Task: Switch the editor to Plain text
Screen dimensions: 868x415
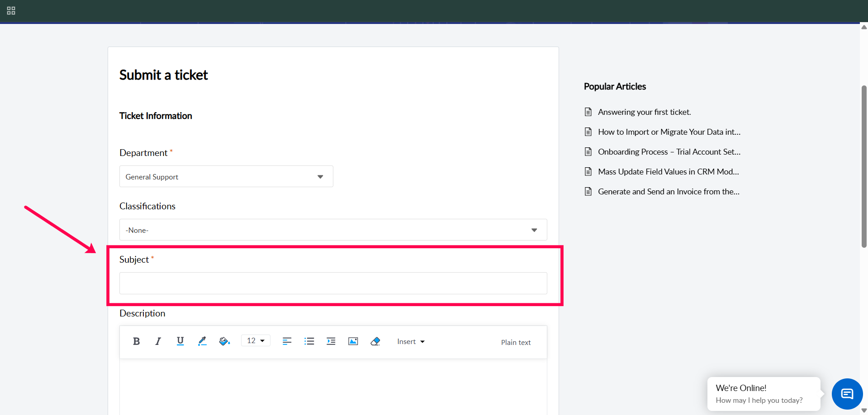Action: pyautogui.click(x=516, y=343)
